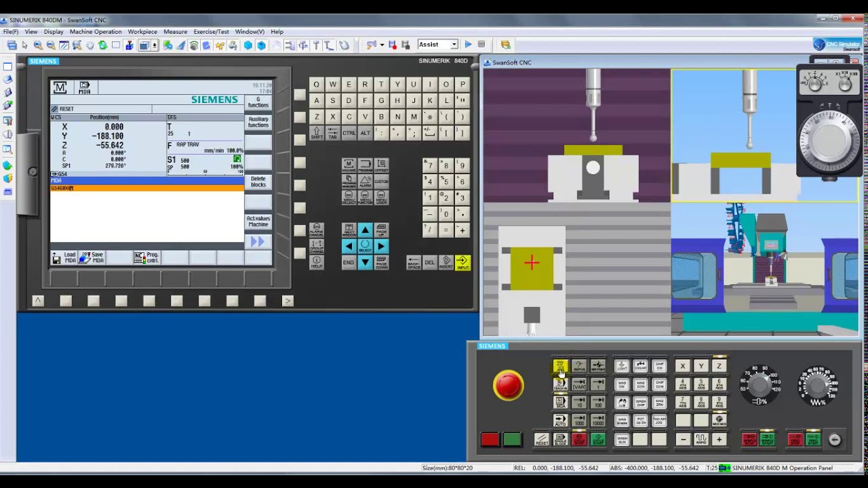The image size is (868, 488).
Task: Click the Auxiliary functions softkey
Action: pyautogui.click(x=258, y=123)
